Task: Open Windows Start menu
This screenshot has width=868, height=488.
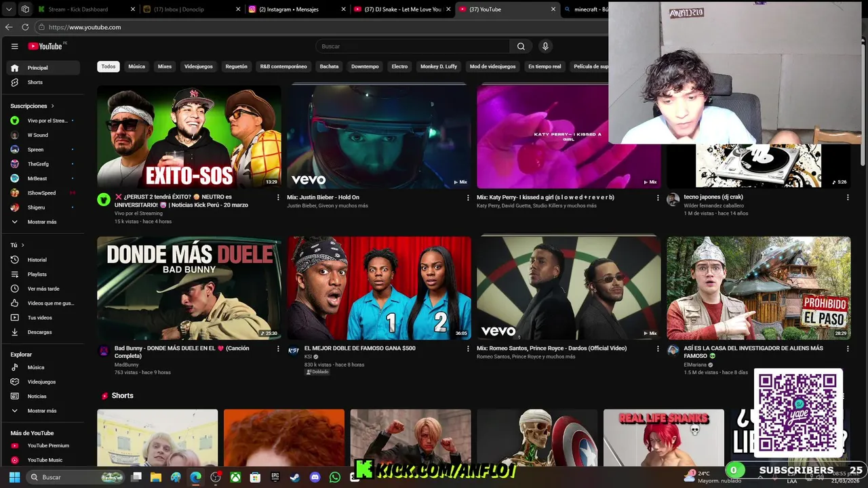Action: 14,477
